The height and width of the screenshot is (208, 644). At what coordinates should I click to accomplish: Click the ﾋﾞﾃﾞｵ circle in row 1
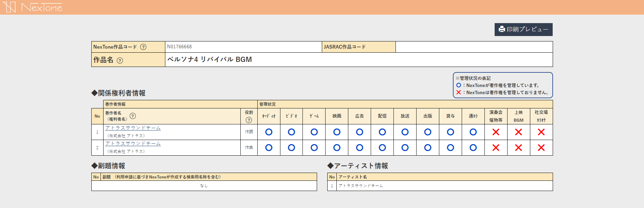click(x=292, y=132)
